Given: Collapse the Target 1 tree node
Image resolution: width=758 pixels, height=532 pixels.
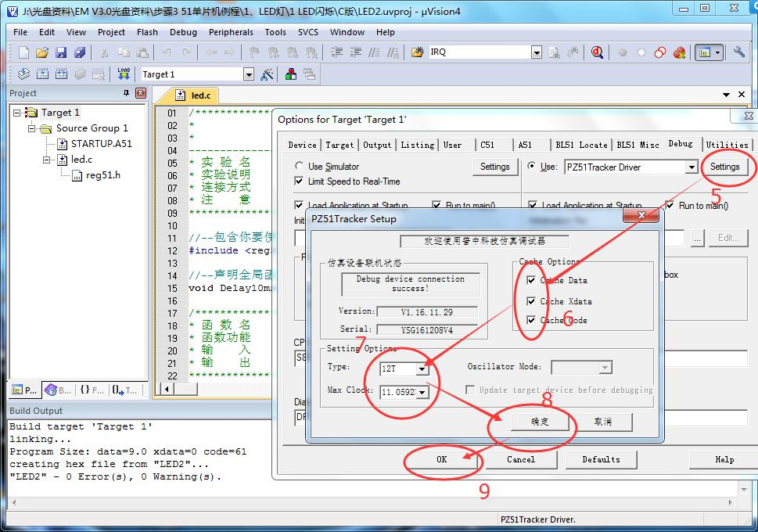Looking at the screenshot, I should (x=17, y=113).
